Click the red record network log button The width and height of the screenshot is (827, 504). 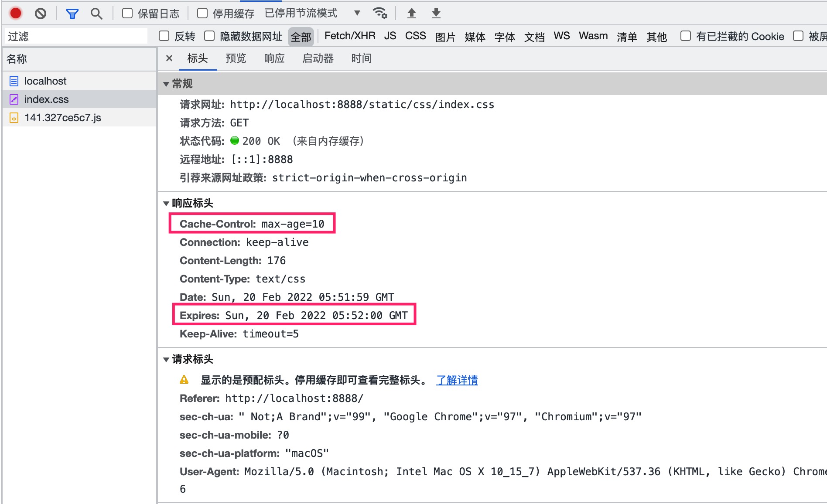(x=16, y=14)
